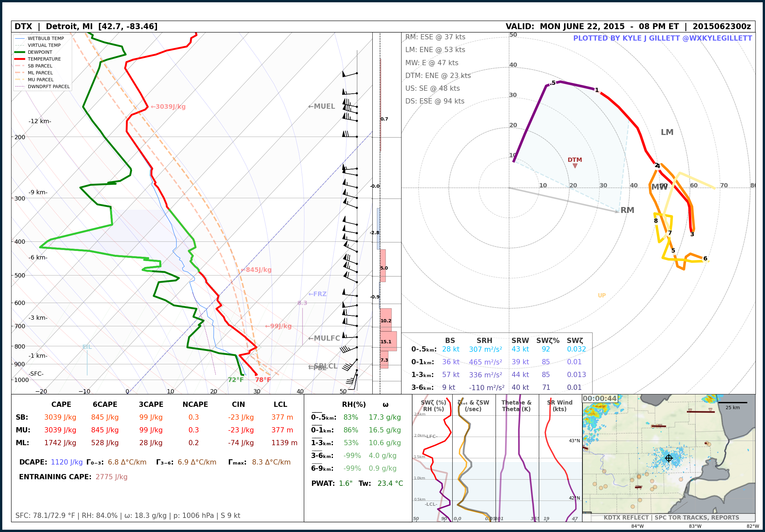Click 0-.5km SRH value 307 m²/s²

click(485, 349)
